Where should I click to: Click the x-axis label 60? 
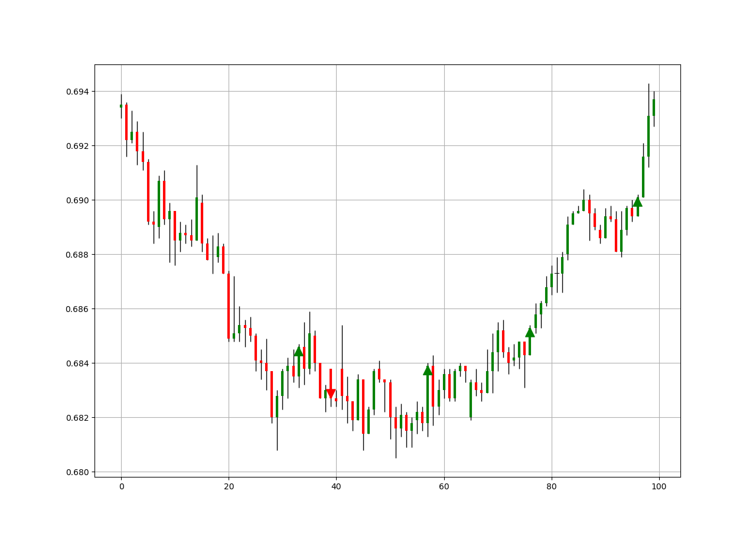(444, 486)
